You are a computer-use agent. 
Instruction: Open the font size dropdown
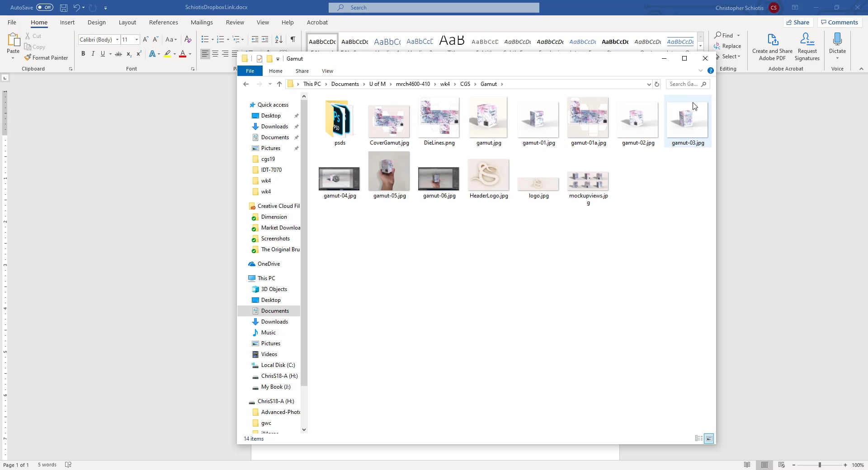point(137,40)
